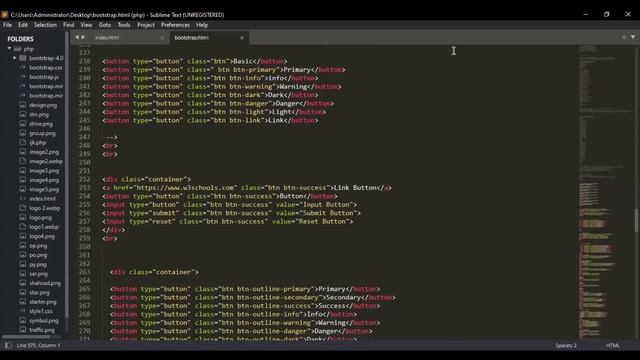Screen dimensions: 640x360
Task: Open logo1.webp in the sidebar
Action: point(44,227)
